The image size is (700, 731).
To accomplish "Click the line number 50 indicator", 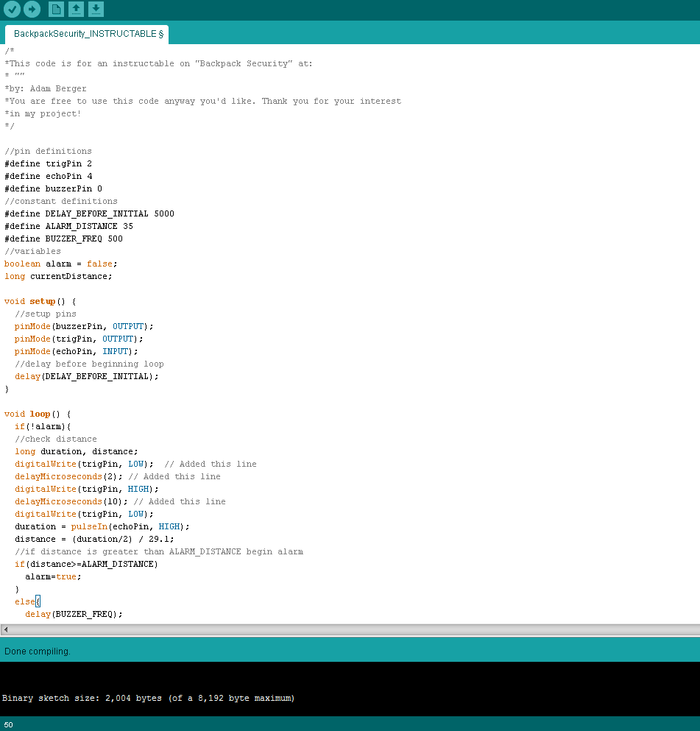I will (x=7, y=724).
